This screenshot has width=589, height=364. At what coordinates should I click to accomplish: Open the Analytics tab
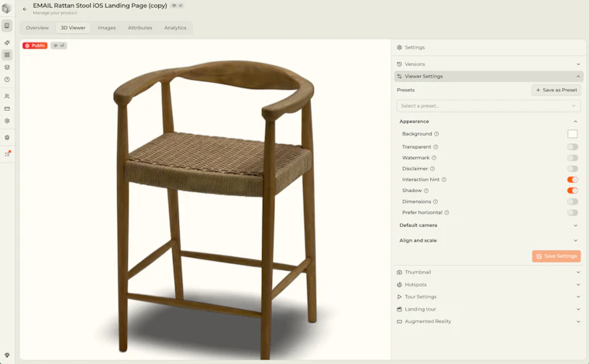point(175,28)
